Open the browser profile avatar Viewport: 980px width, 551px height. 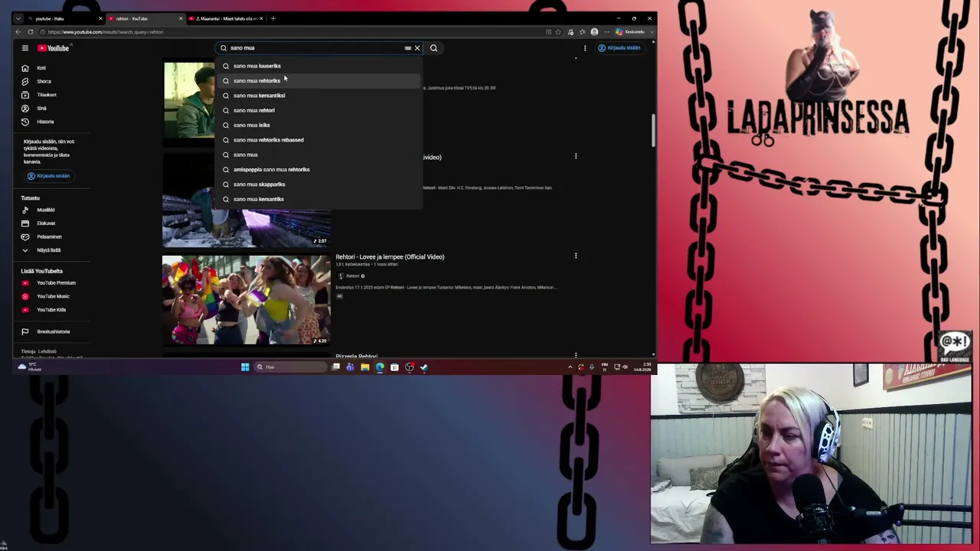pos(594,32)
